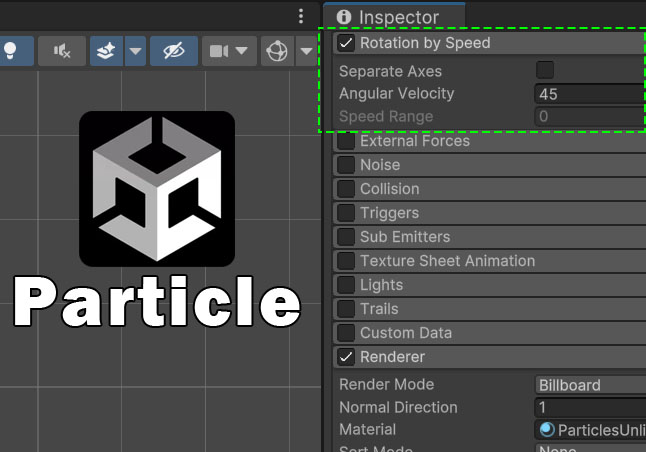Screen dimensions: 646x452
Task: Toggle scene lighting with the lightbulb icon
Action: coord(11,51)
